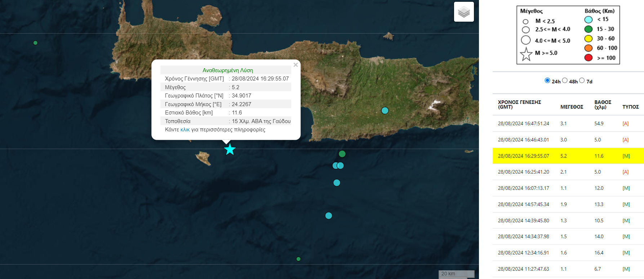Select the 7d time range radio button
Screen dimensions: 644x279
[582, 80]
